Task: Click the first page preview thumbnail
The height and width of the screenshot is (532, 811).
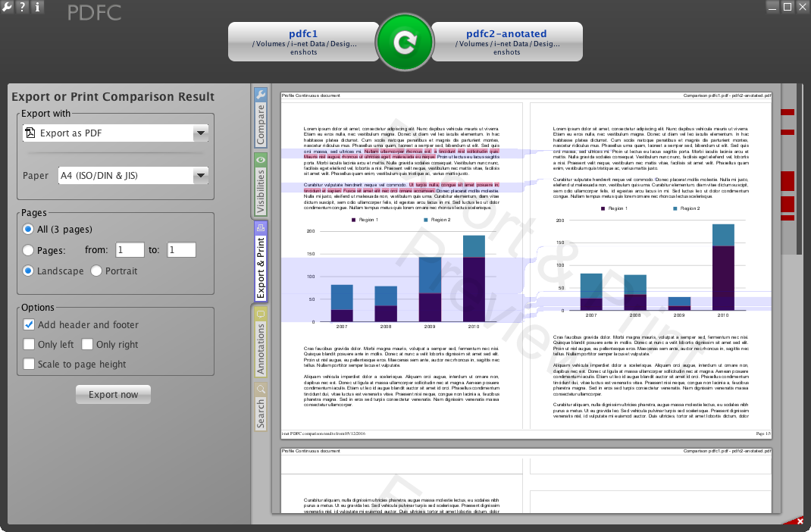Action: pyautogui.click(x=526, y=265)
